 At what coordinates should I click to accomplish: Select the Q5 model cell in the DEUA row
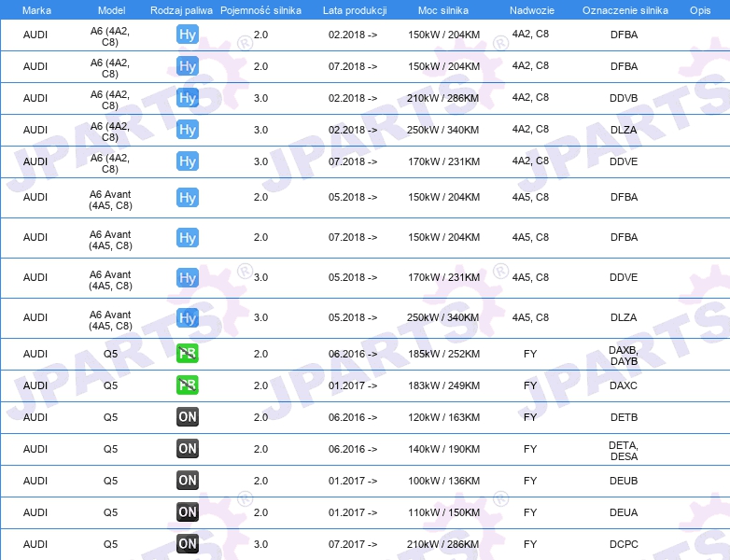pos(110,512)
